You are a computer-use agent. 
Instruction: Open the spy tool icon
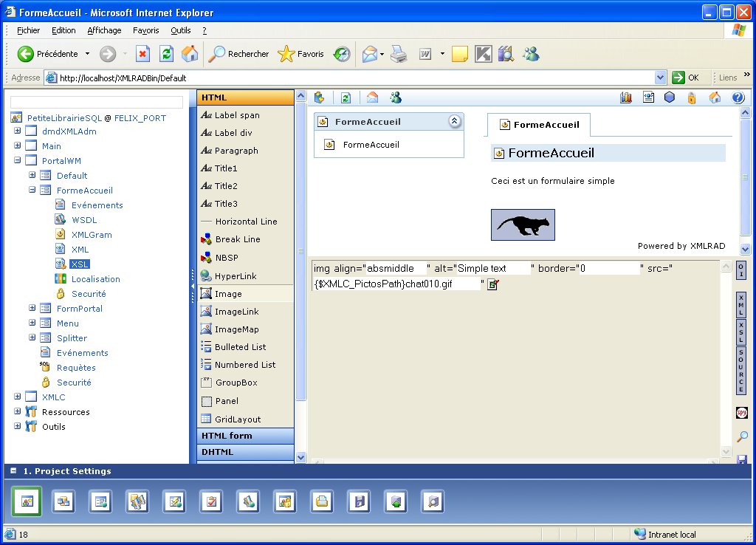point(742,413)
